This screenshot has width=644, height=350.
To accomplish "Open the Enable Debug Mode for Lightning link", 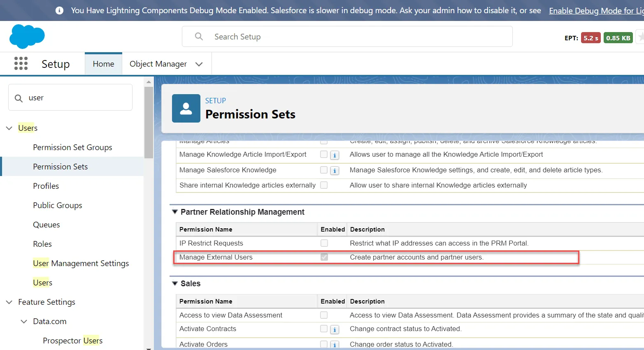I will (595, 10).
